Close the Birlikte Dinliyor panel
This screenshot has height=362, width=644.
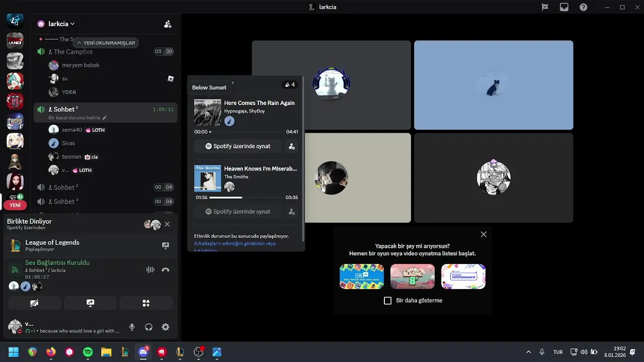(167, 224)
